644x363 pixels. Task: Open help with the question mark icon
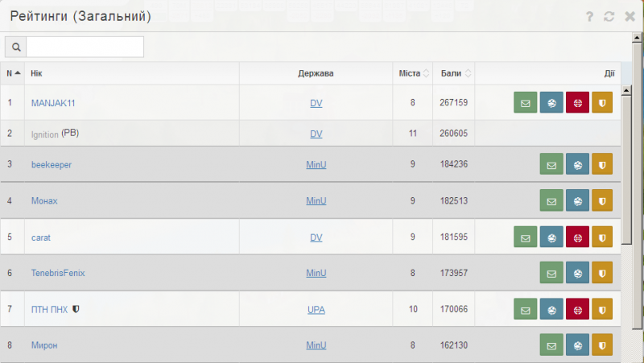tap(589, 16)
